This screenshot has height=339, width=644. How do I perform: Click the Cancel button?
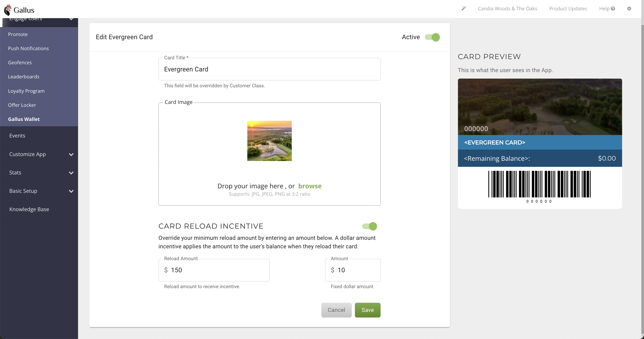point(336,310)
